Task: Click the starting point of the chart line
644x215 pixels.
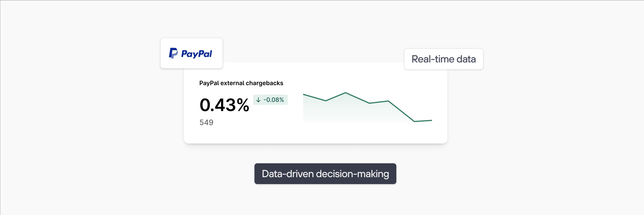Action: 304,94
